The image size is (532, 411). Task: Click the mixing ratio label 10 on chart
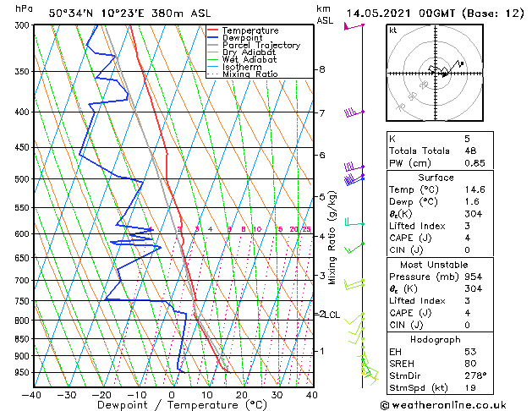click(257, 229)
